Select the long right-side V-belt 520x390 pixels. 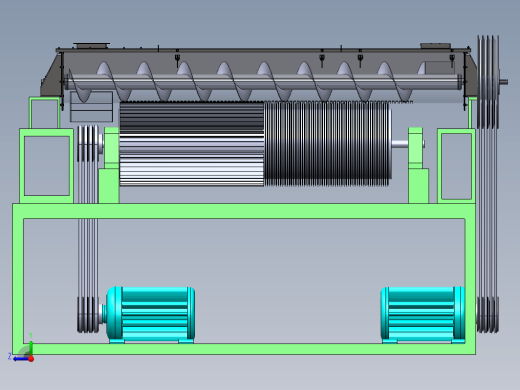(488, 213)
